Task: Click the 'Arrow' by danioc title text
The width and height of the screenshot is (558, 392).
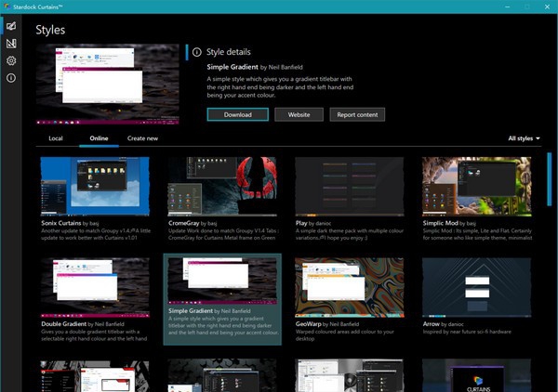Action: click(431, 324)
